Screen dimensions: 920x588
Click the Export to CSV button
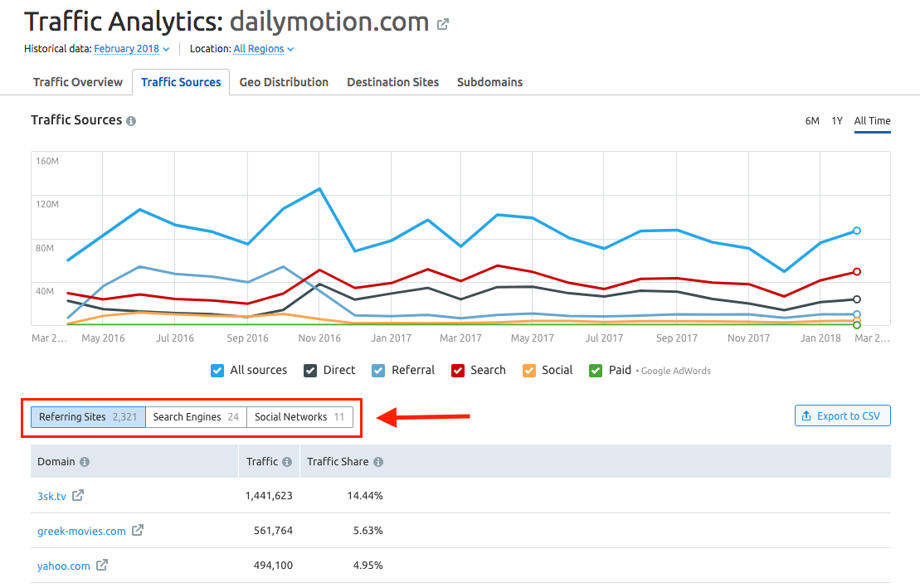[842, 415]
